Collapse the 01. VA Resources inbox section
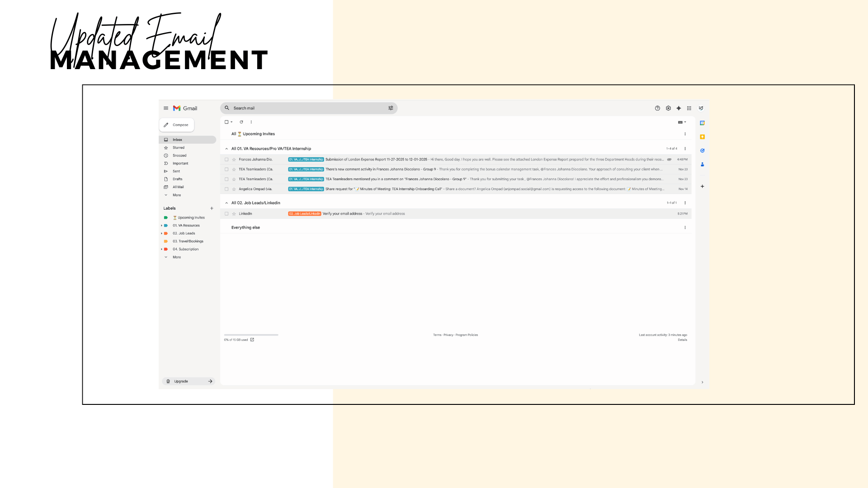 [226, 149]
